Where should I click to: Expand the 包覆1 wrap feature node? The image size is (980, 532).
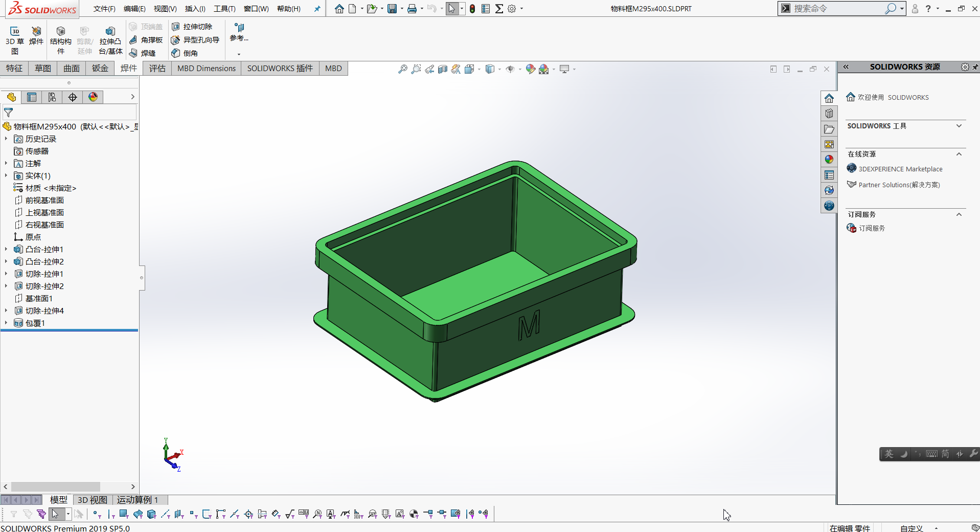[6, 323]
